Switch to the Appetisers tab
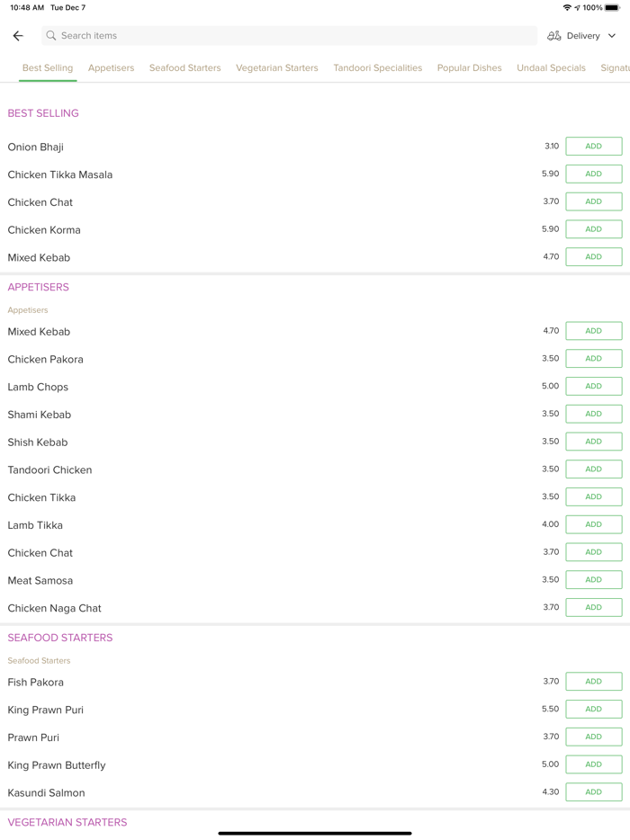The height and width of the screenshot is (840, 630). click(111, 68)
